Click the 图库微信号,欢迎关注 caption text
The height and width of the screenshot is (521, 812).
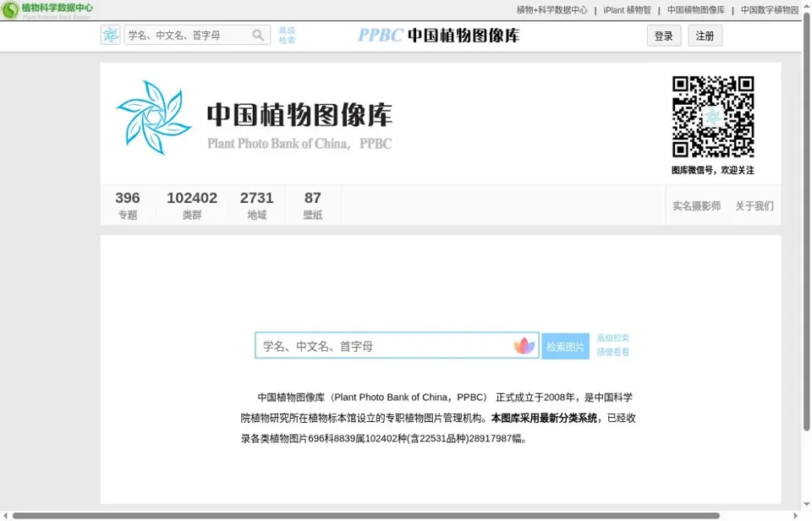(713, 170)
